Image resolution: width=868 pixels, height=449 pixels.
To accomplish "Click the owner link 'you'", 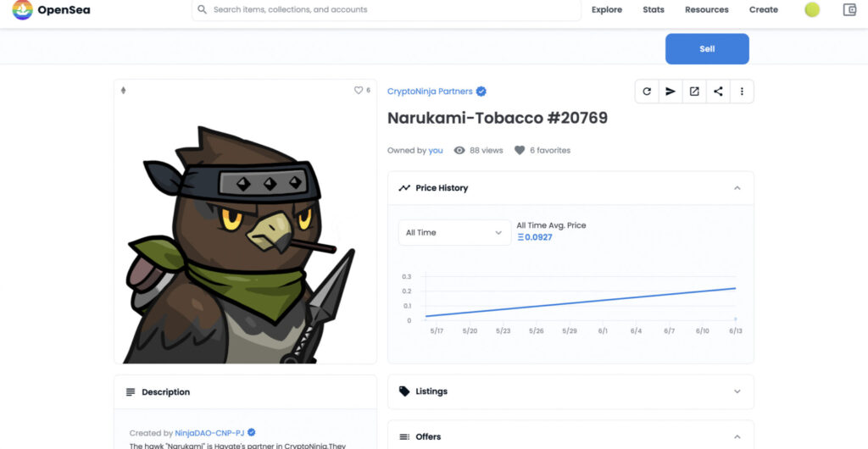I will click(x=436, y=151).
